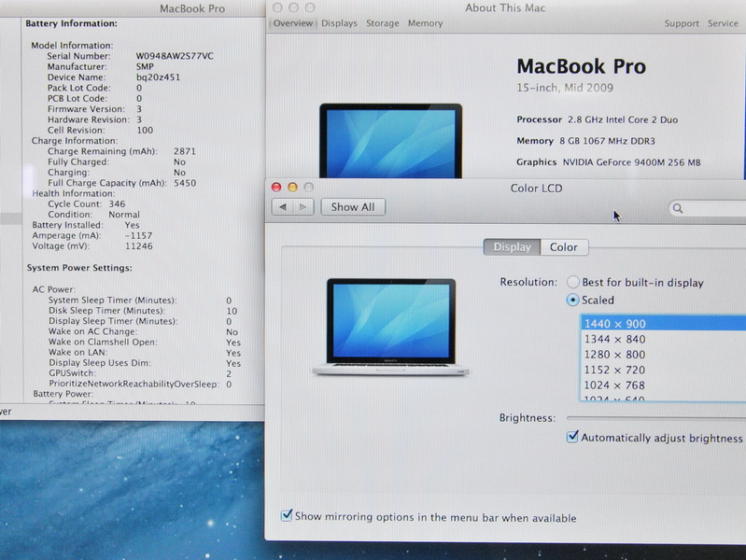
Task: Click the Amperage value -1157
Action: 138,235
